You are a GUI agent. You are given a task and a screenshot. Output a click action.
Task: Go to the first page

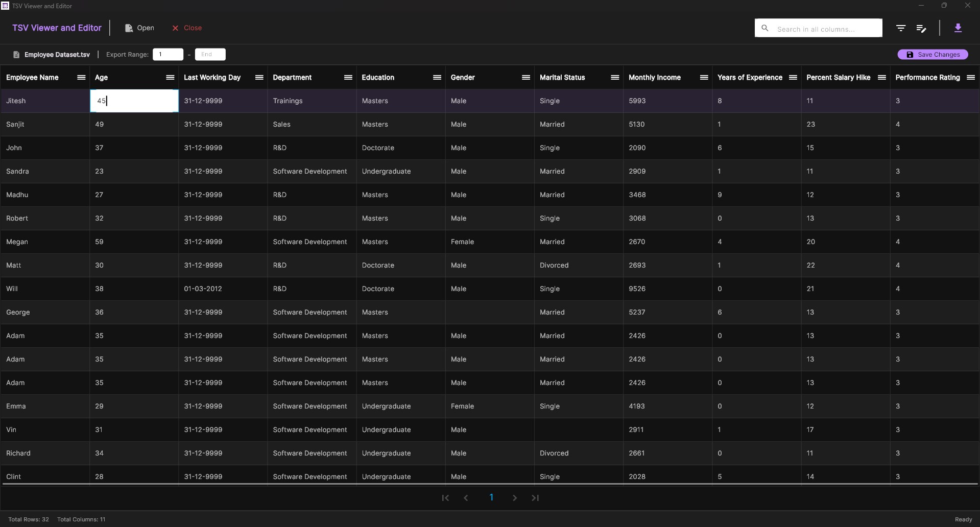[x=445, y=498]
